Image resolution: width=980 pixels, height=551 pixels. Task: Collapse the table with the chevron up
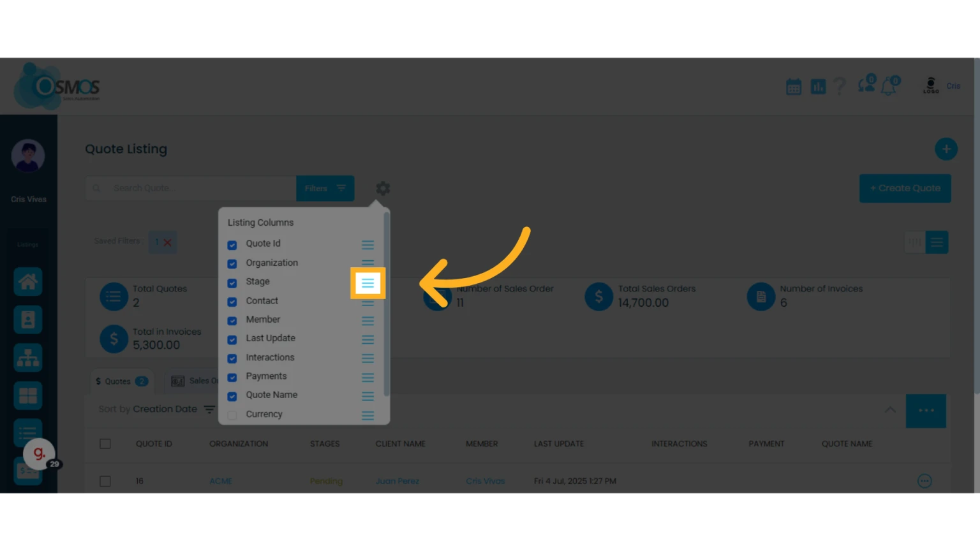pos(890,410)
